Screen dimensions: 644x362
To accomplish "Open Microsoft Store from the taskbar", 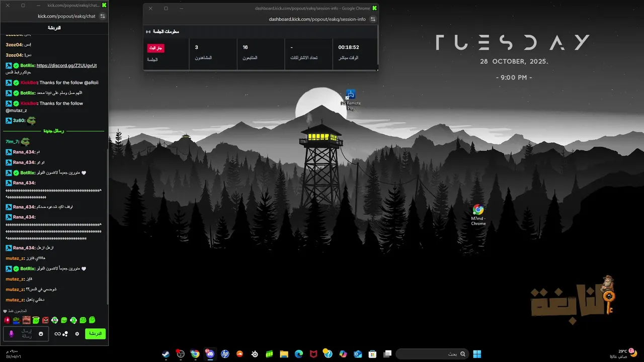I will [x=372, y=354].
